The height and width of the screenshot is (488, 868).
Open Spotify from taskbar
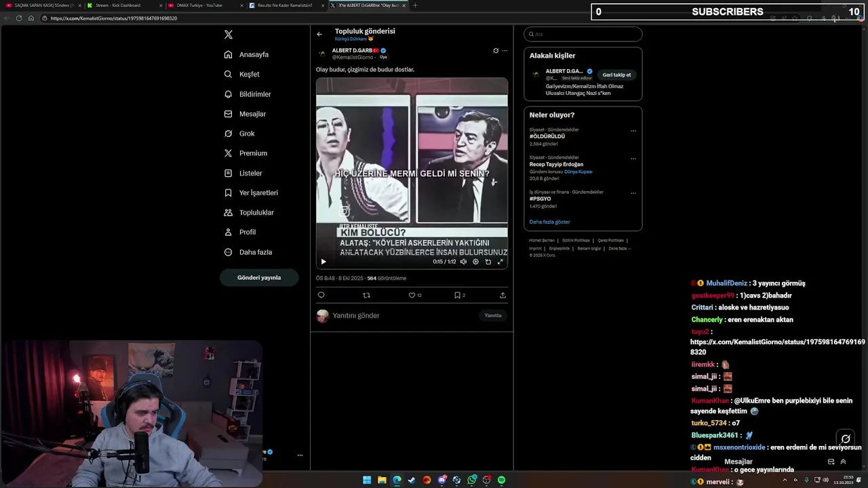[501, 480]
